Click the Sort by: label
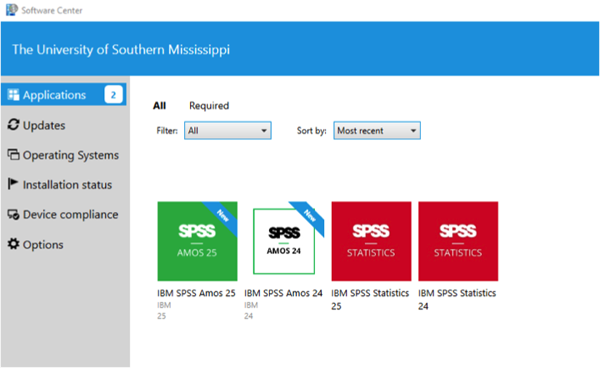600x368 pixels. (x=311, y=130)
